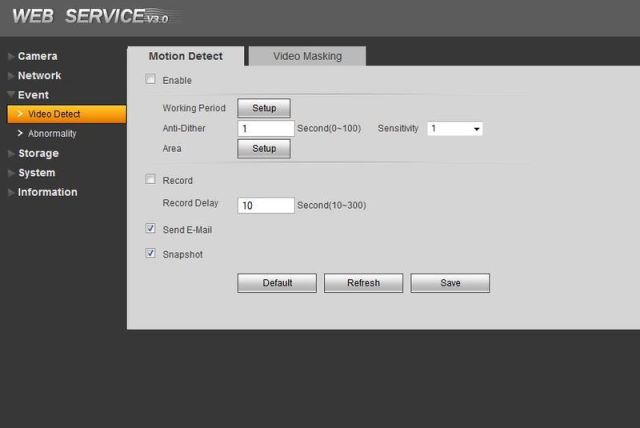This screenshot has width=640, height=428.
Task: Expand the Camera menu section
Action: click(x=37, y=56)
